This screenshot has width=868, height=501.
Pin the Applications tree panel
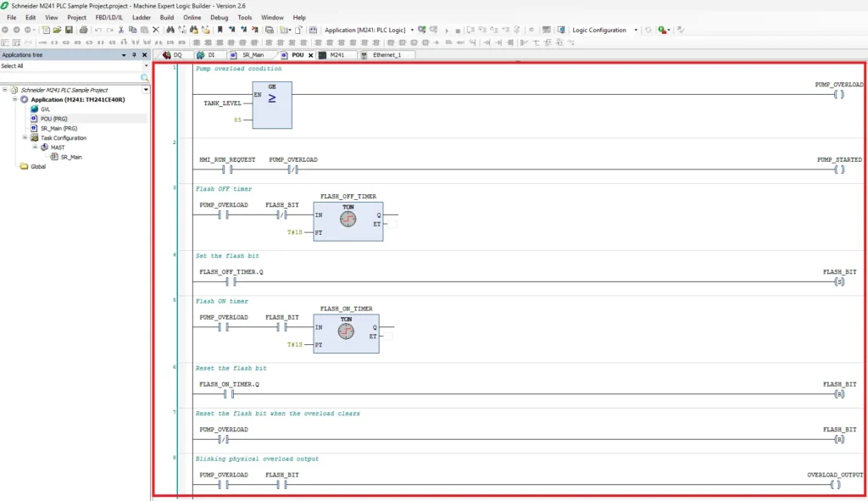[134, 55]
